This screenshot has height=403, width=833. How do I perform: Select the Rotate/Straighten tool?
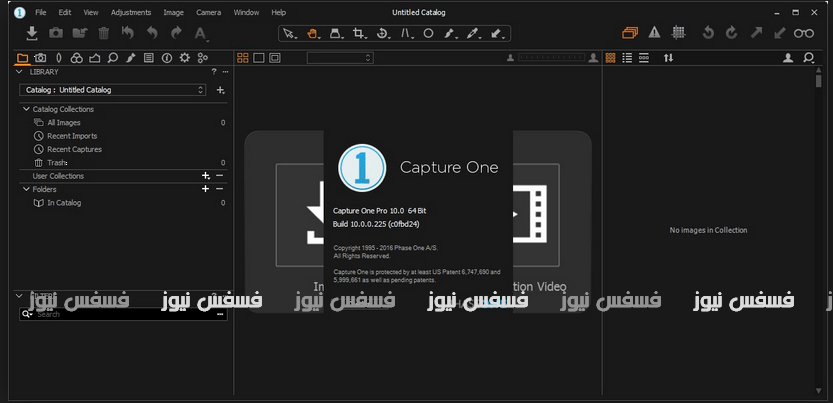pos(382,33)
